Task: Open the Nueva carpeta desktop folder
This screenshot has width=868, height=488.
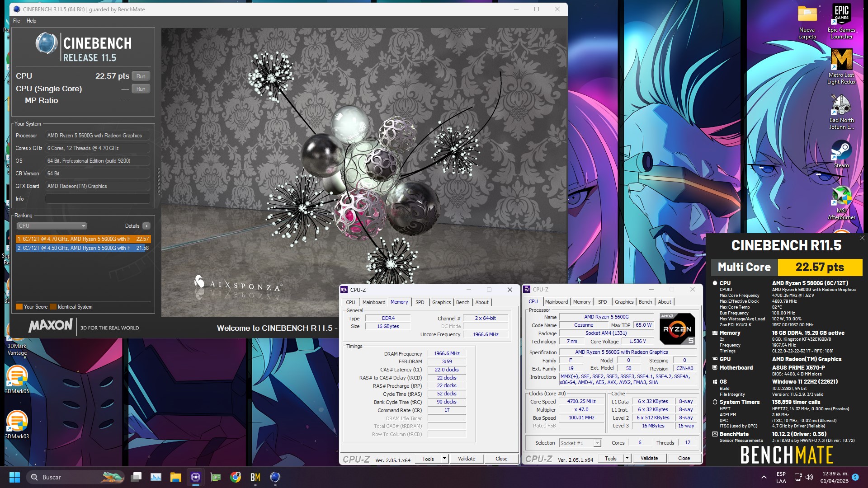Action: click(807, 23)
